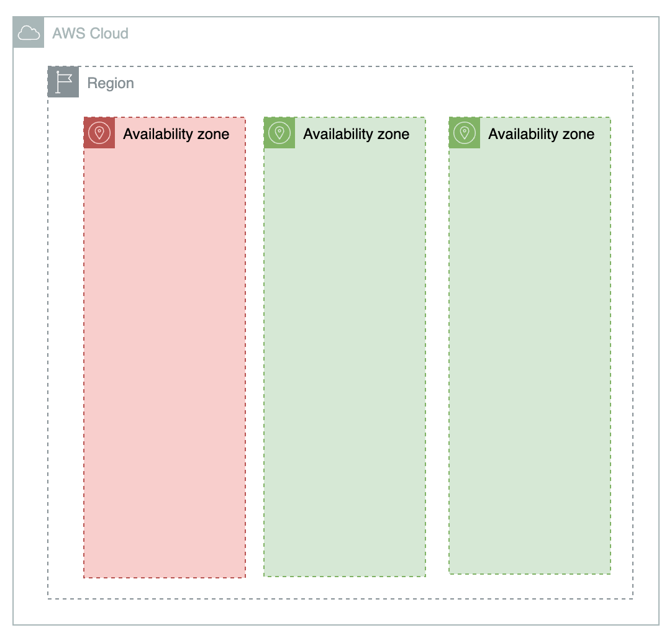Select the rightmost zone's Availability zone label
This screenshot has width=672, height=638.
[x=542, y=134]
